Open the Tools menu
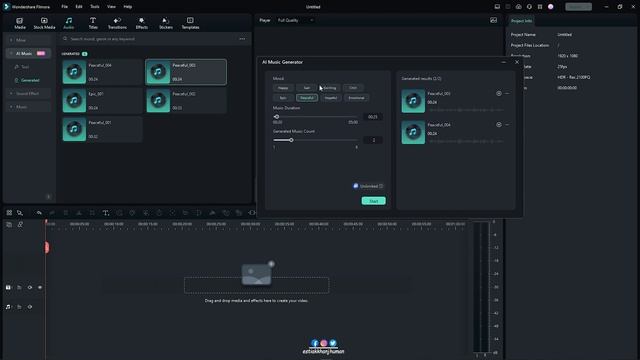Image resolution: width=640 pixels, height=360 pixels. pyautogui.click(x=95, y=7)
